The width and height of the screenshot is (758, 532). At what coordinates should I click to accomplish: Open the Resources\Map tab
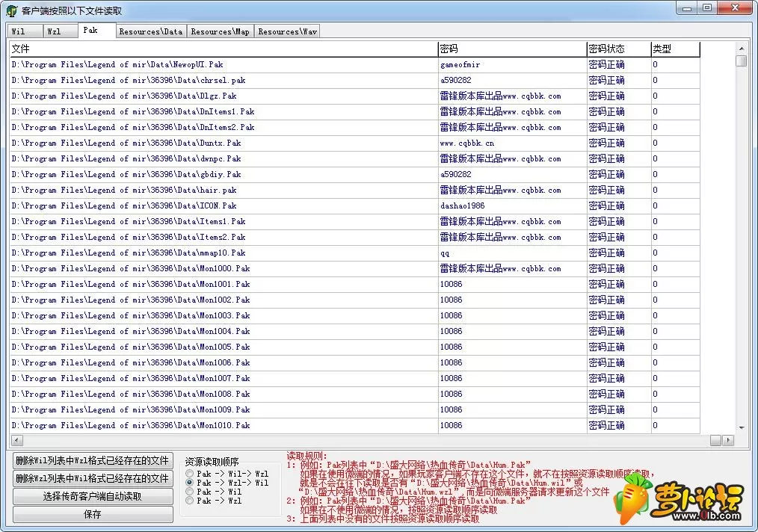220,31
